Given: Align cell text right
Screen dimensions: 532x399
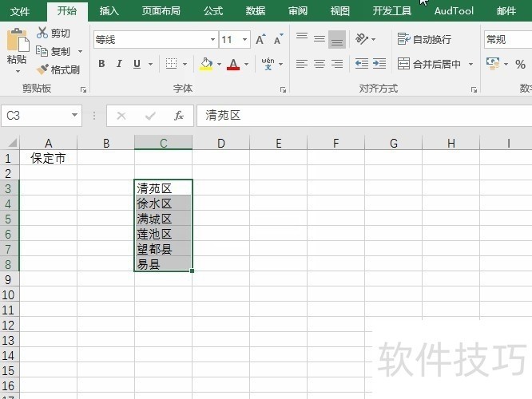Looking at the screenshot, I should [337, 64].
